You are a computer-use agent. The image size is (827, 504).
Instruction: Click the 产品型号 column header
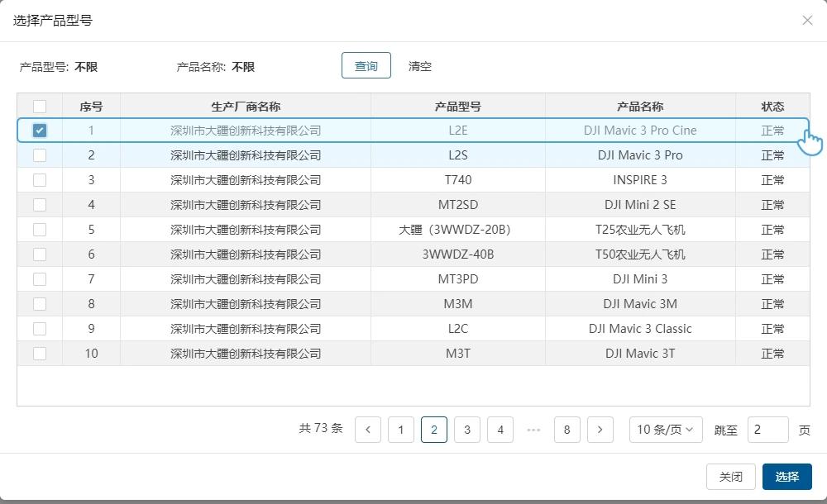point(458,107)
